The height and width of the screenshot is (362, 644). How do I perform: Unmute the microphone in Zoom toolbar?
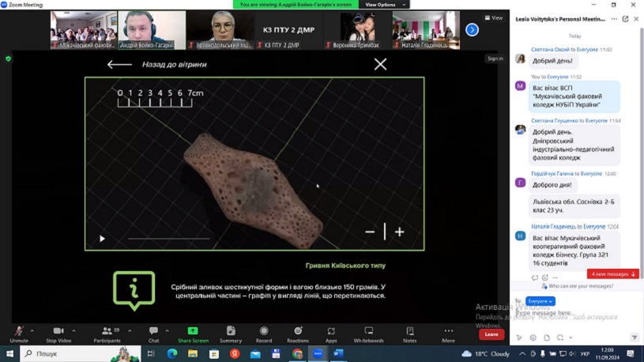coord(19,334)
